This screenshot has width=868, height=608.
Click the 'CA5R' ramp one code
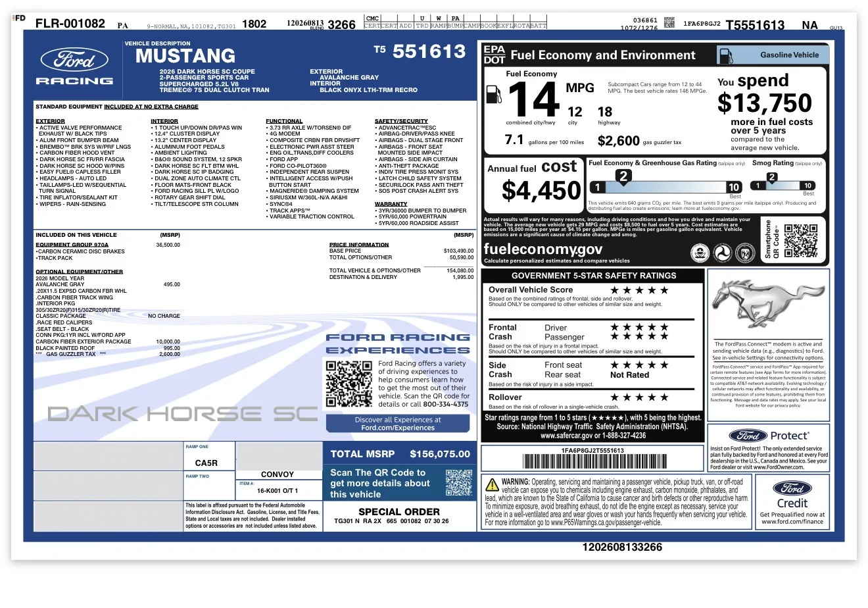[206, 463]
